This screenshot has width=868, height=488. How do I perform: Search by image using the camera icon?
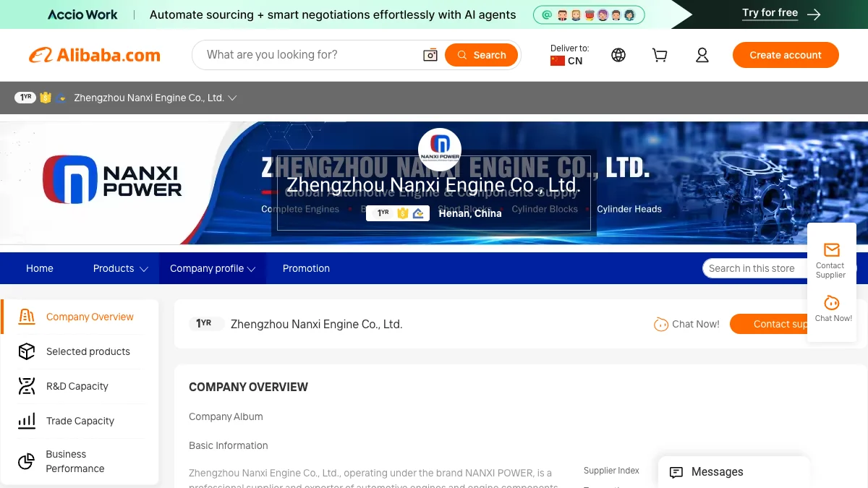(x=430, y=55)
